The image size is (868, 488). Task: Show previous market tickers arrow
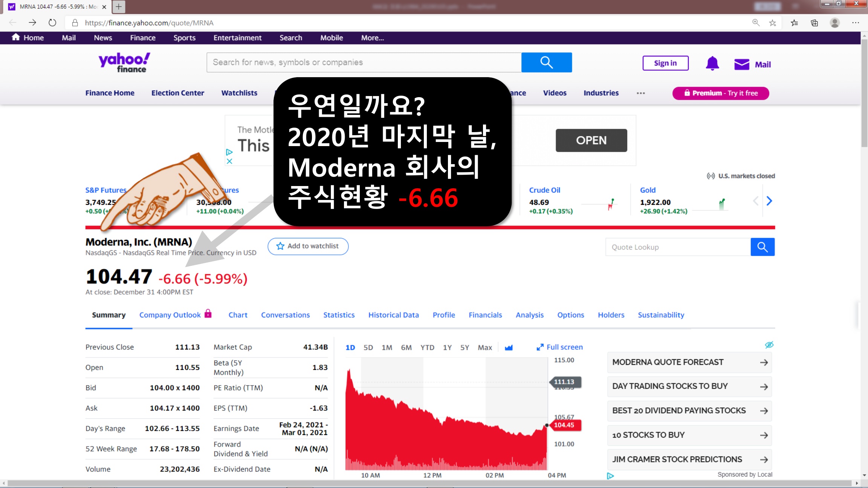pos(756,201)
